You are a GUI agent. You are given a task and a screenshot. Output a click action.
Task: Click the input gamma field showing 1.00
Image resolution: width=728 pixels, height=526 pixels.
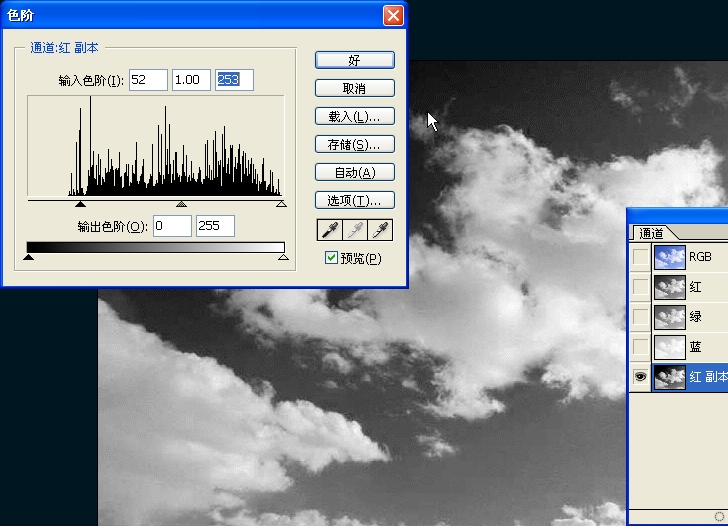[x=191, y=80]
